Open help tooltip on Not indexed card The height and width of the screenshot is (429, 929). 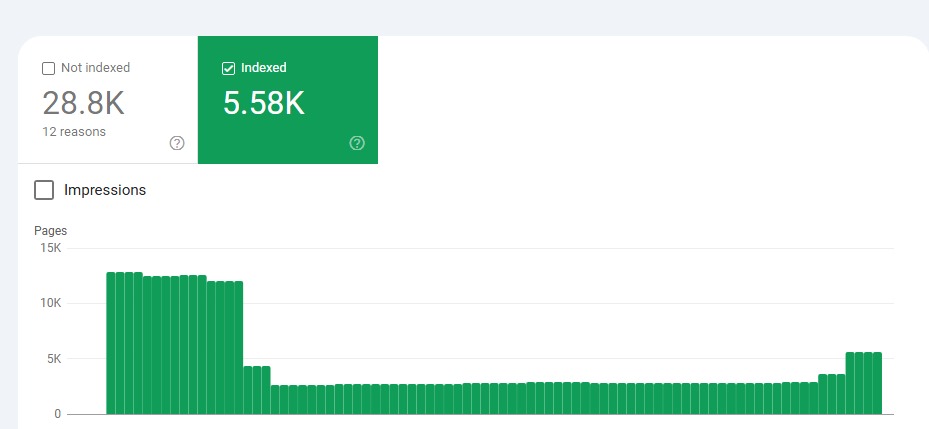177,143
